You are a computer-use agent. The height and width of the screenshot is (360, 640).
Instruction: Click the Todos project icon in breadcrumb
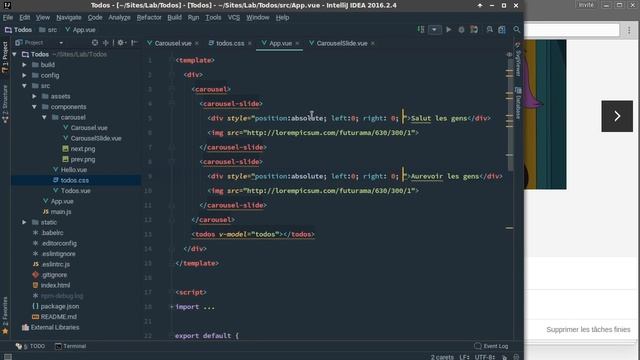(x=8, y=30)
